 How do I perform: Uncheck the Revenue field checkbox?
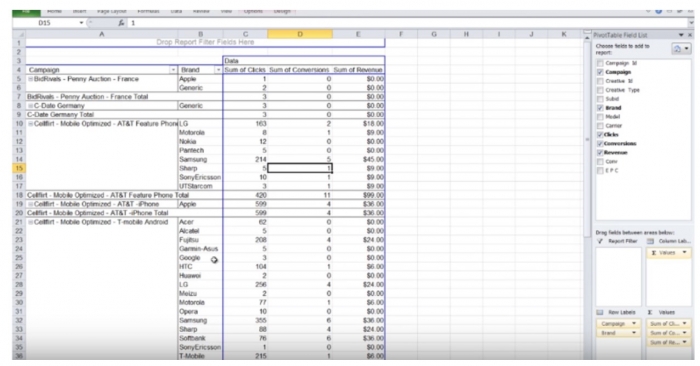[600, 153]
